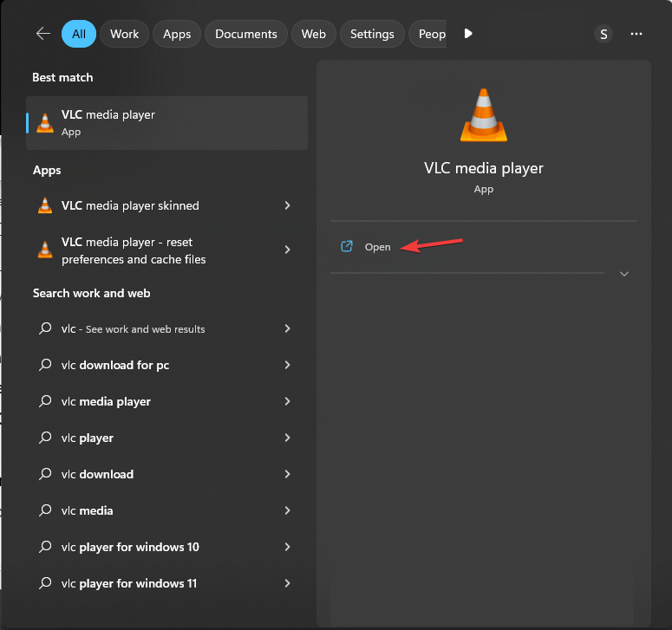Screen dimensions: 672x630
Task: Click search icon beside 'vlc download for pc'
Action: (x=45, y=365)
